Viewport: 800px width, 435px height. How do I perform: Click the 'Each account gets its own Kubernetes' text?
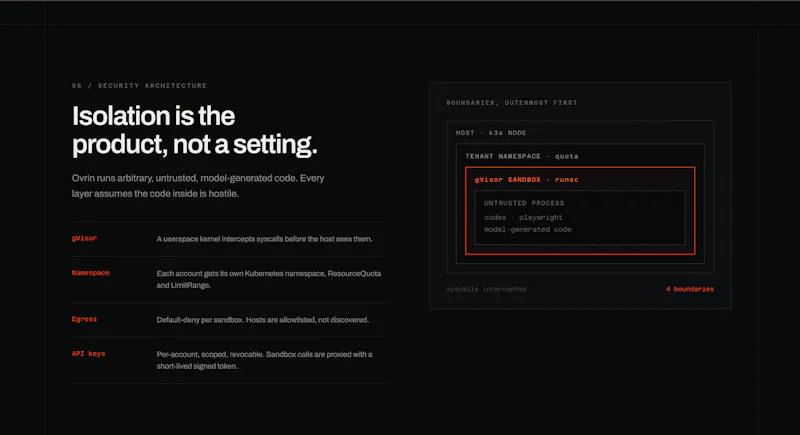coord(269,279)
